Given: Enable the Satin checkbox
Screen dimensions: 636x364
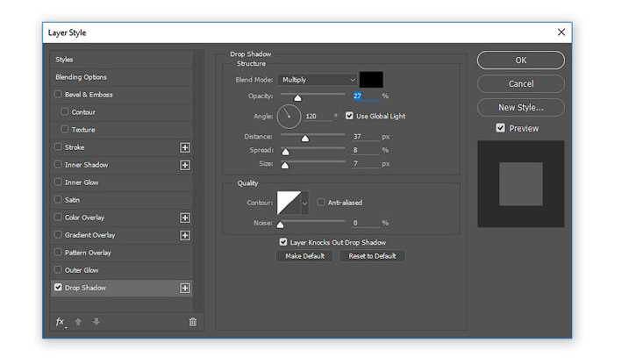Looking at the screenshot, I should coord(58,199).
